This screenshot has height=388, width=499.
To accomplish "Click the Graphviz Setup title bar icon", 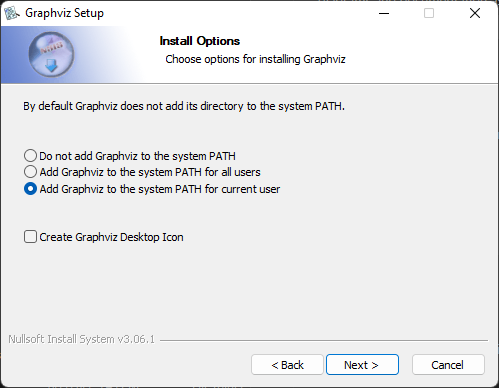I will 12,13.
